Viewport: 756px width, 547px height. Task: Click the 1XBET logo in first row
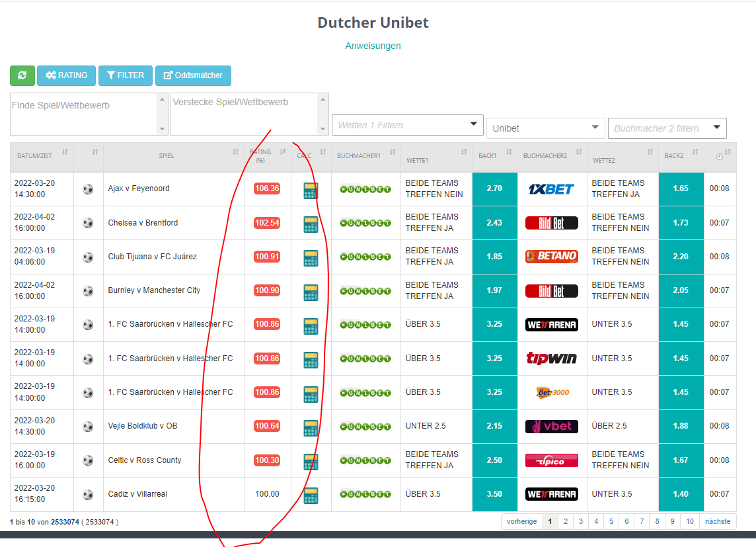point(551,189)
